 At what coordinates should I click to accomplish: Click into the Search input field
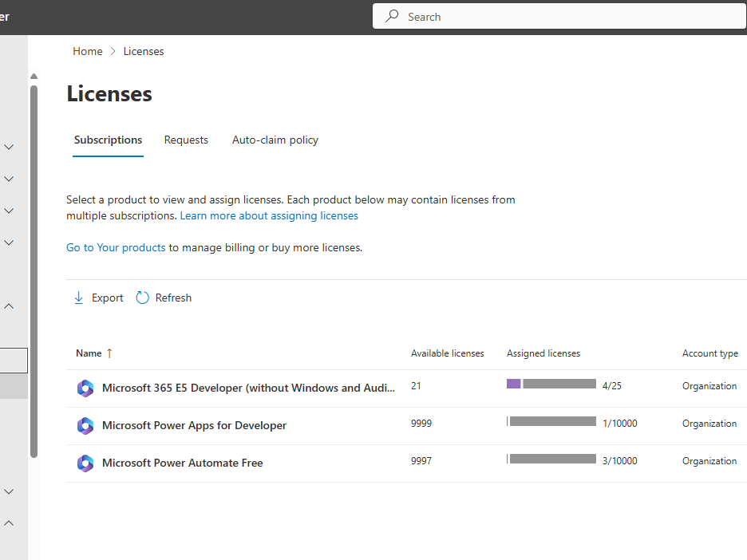559,16
